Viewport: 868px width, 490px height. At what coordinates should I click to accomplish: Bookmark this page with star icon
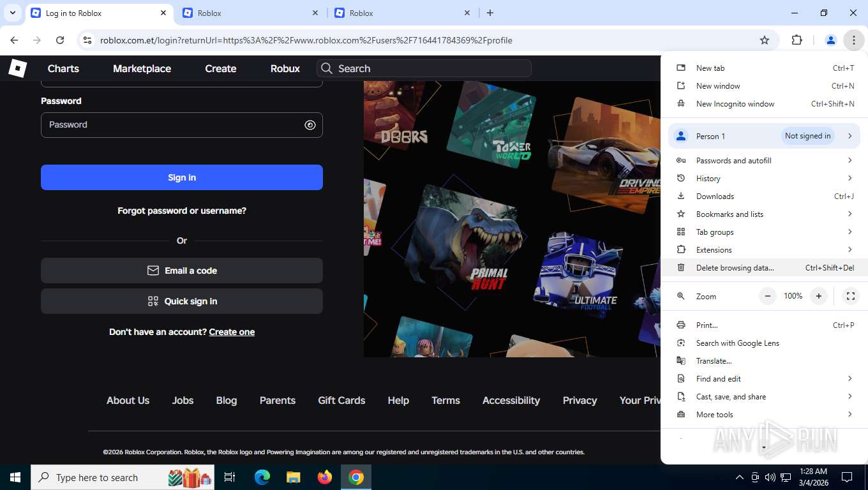coord(765,40)
